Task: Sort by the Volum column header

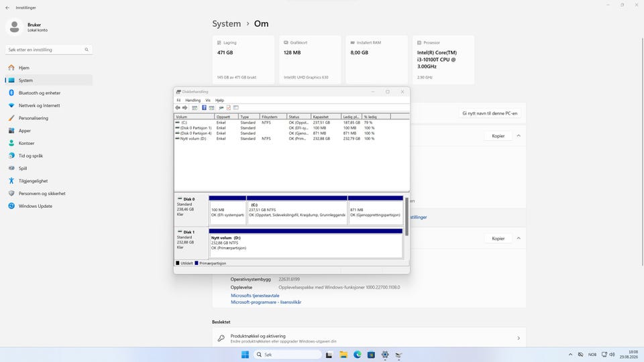Action: tap(195, 117)
